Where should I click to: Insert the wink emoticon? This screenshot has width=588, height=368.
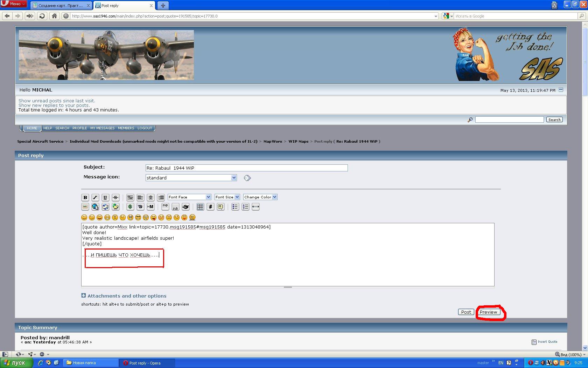[x=92, y=218]
